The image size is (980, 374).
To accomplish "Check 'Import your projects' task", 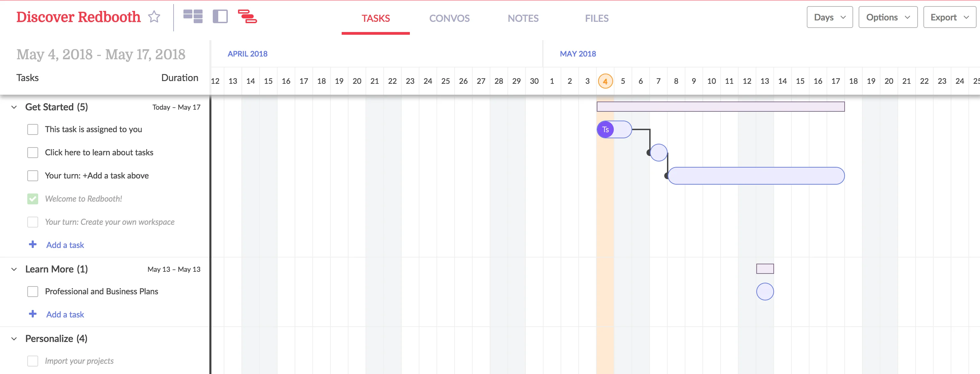I will 33,361.
